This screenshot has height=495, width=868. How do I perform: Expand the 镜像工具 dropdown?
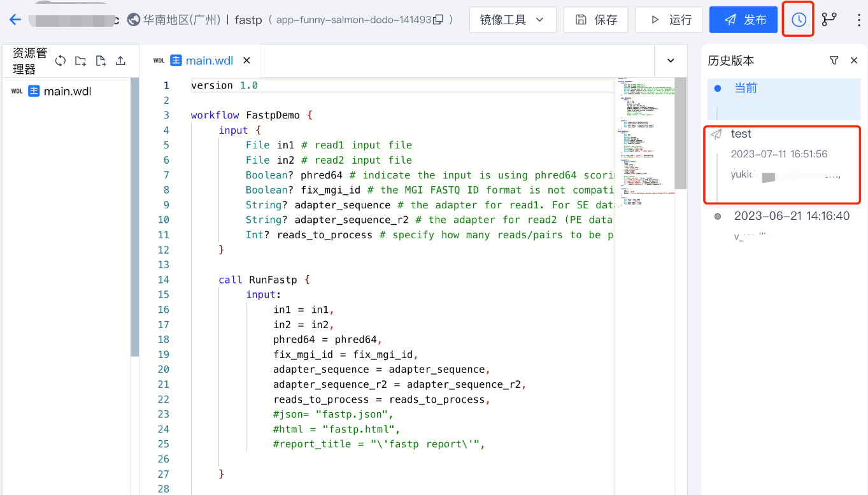(x=512, y=20)
